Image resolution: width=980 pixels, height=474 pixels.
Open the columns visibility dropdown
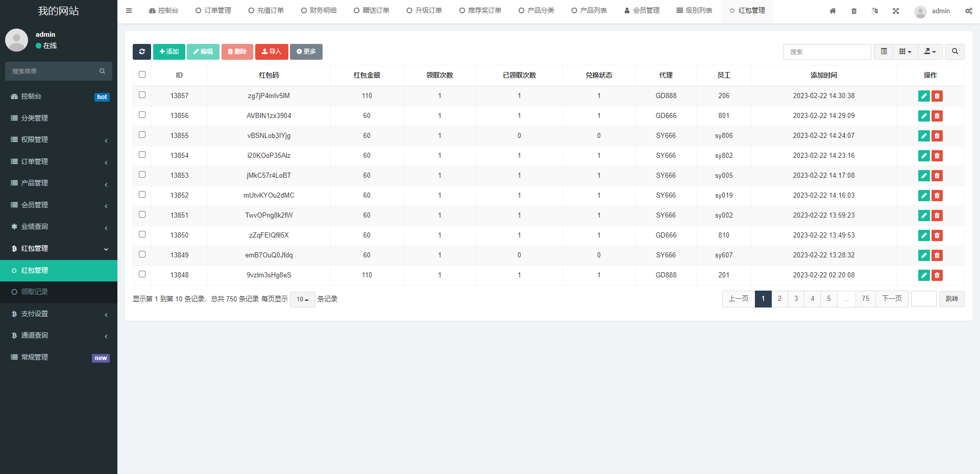[x=905, y=52]
